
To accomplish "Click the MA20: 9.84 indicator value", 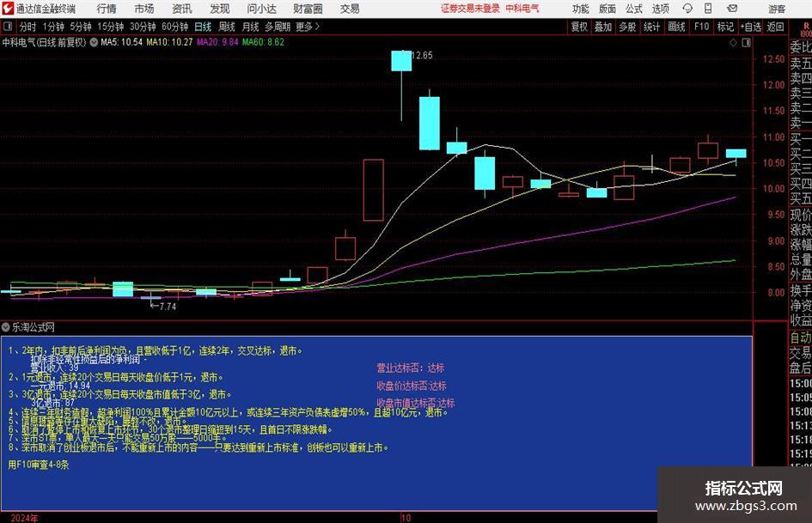I will pyautogui.click(x=217, y=42).
